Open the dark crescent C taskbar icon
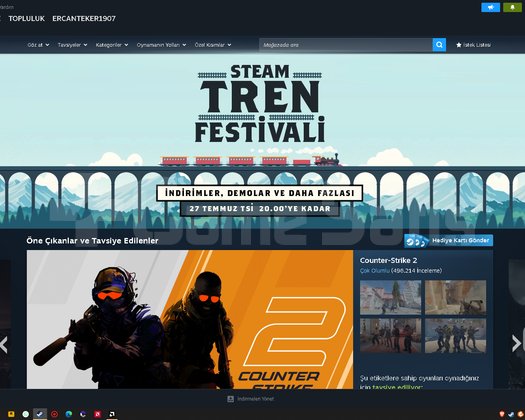 83,414
